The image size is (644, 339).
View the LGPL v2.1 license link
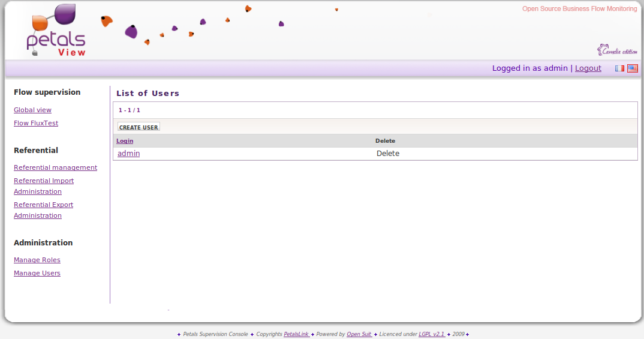431,334
